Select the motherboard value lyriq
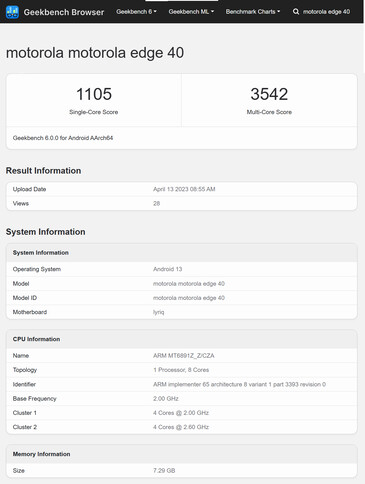This screenshot has height=484, width=365. (x=158, y=312)
